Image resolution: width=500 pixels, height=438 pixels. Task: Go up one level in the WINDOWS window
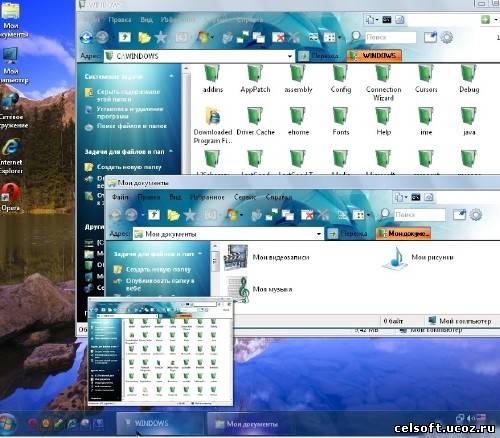(x=125, y=37)
